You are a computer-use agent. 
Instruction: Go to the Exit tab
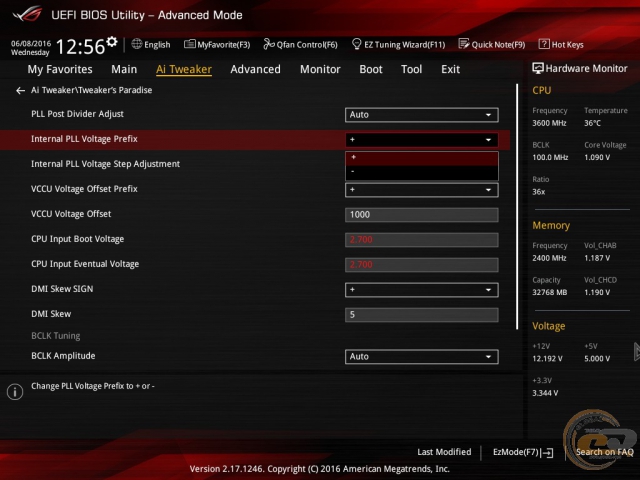pyautogui.click(x=450, y=69)
